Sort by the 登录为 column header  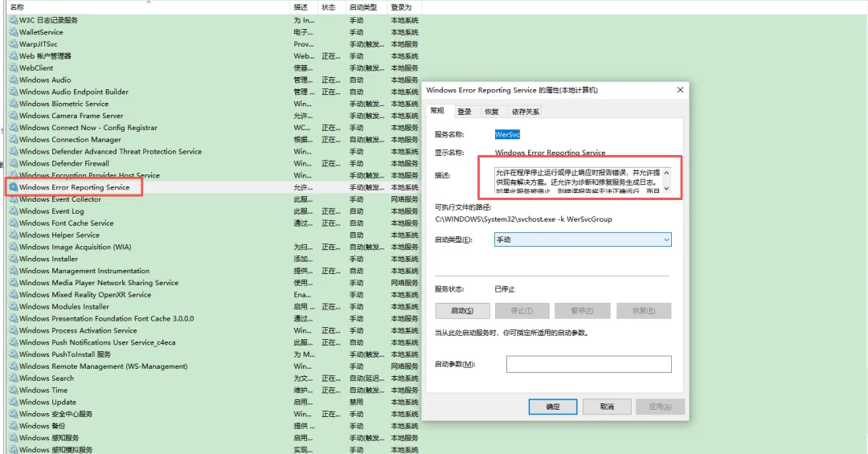pos(404,7)
